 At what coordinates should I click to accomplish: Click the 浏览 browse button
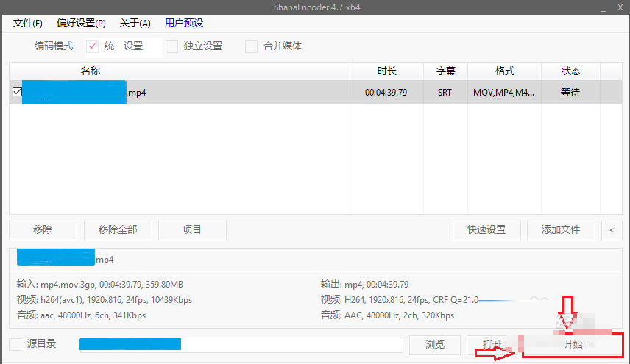435,345
